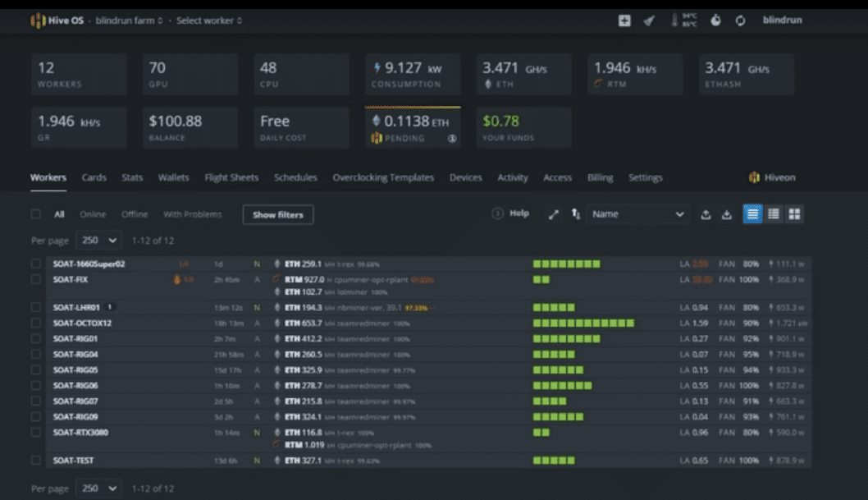Image resolution: width=868 pixels, height=500 pixels.
Task: Select the grid tiles view icon
Action: 794,213
